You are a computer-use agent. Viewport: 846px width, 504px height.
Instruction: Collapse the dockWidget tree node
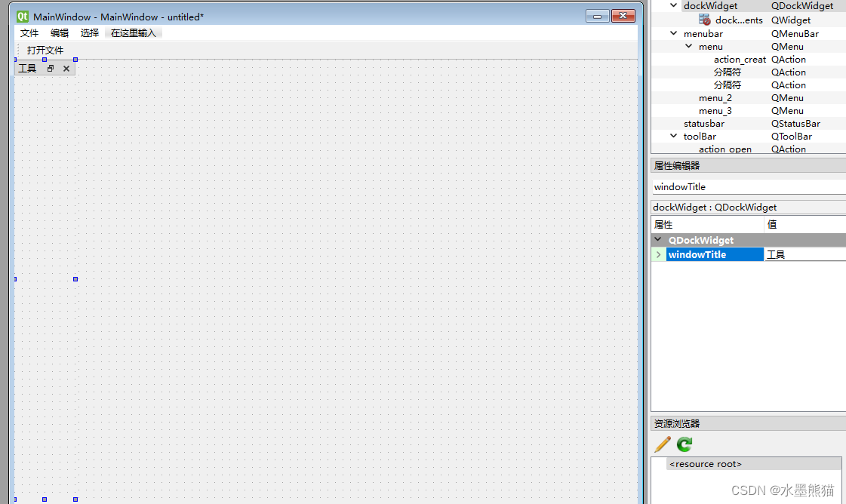[x=673, y=5]
